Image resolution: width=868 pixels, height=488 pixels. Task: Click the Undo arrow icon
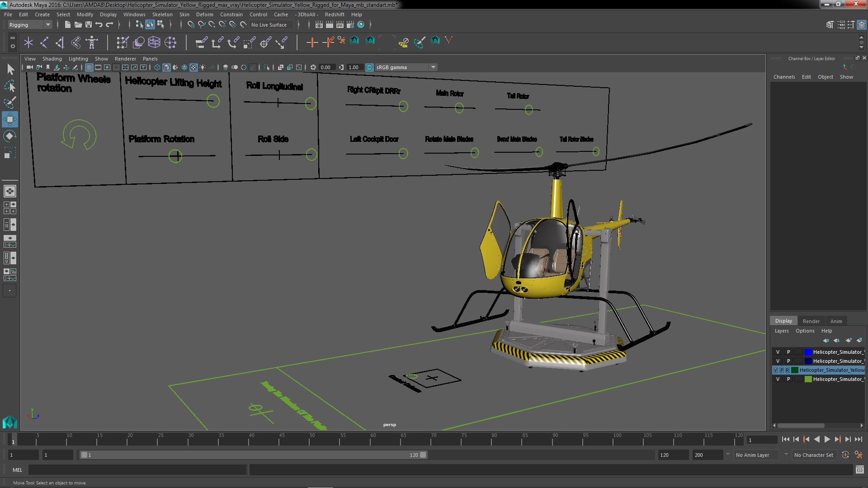pyautogui.click(x=99, y=25)
